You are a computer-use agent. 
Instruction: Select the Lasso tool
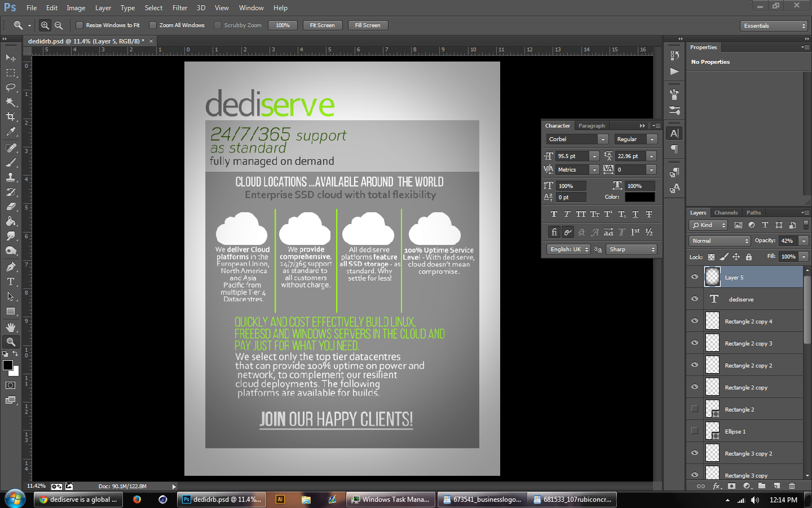(x=11, y=87)
